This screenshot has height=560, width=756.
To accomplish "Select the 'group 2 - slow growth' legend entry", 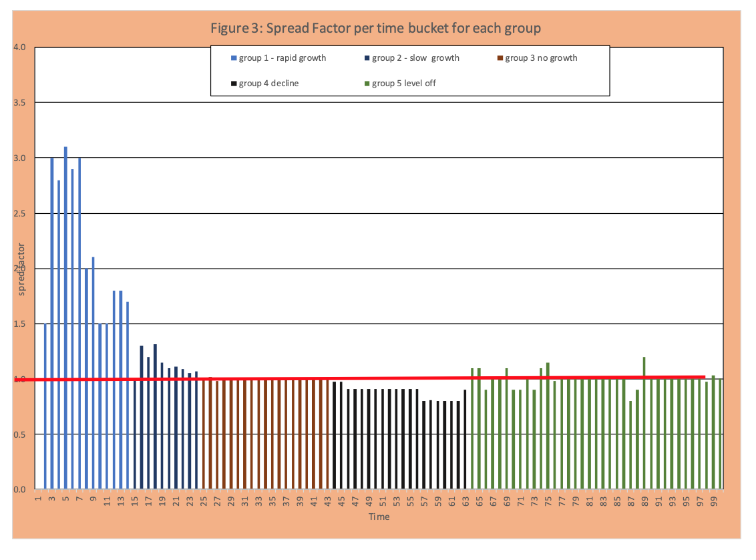I will click(x=412, y=58).
